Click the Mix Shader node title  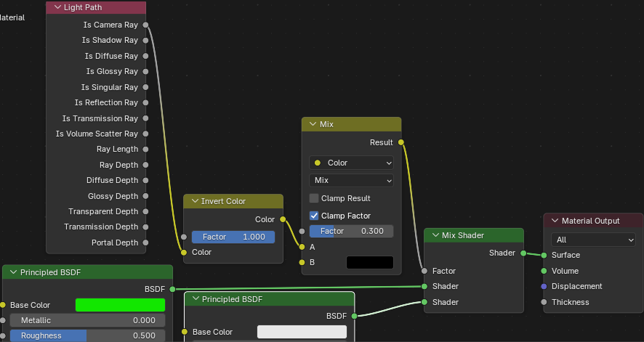point(462,235)
